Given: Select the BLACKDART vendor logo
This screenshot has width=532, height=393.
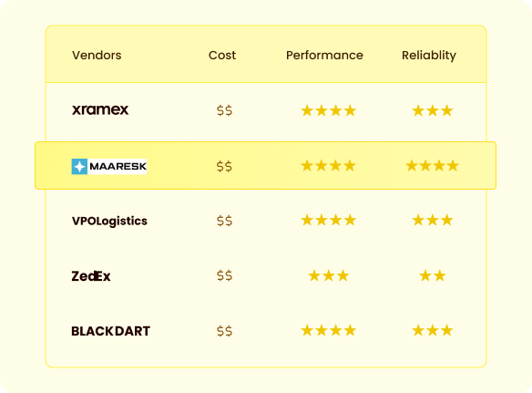Looking at the screenshot, I should coord(110,331).
